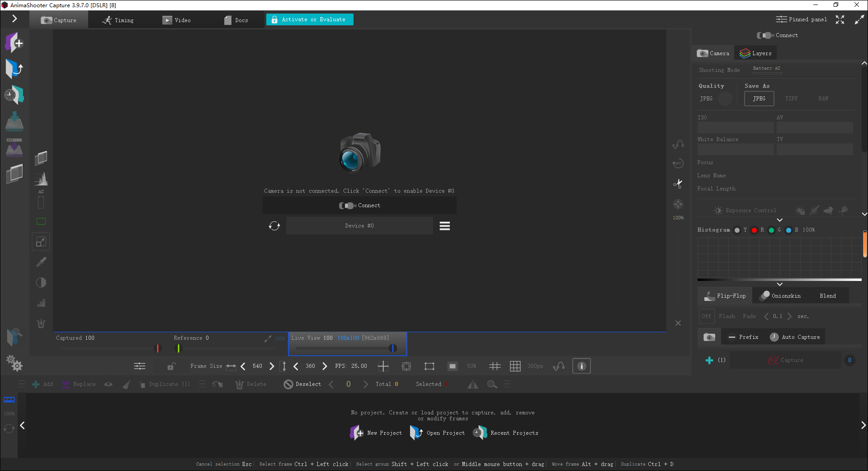Click Open Project in the timeline area
The width and height of the screenshot is (868, 471).
coord(437,433)
